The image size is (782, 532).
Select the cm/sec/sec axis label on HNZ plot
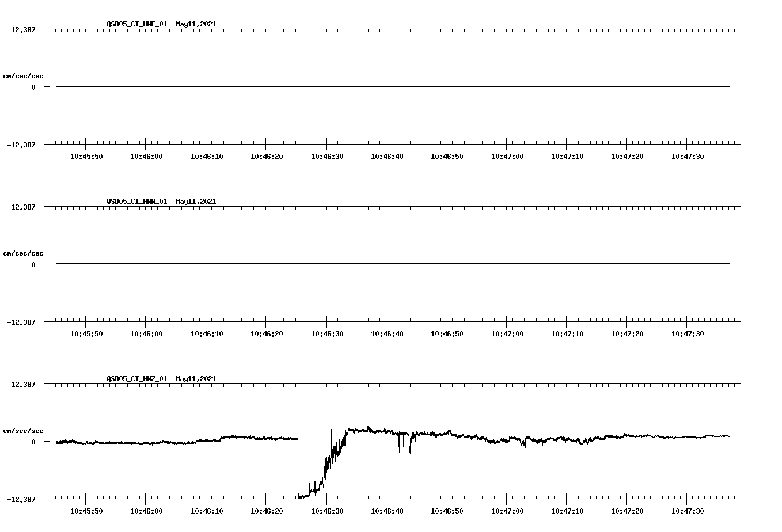point(24,430)
